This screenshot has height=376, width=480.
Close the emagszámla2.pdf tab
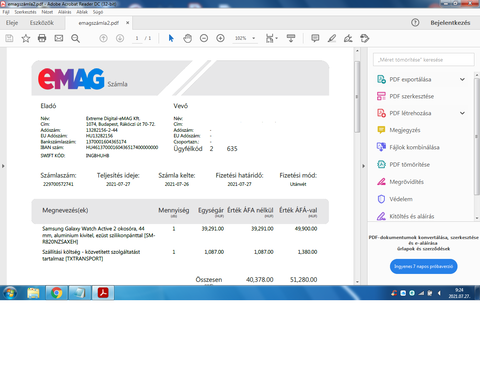[127, 23]
